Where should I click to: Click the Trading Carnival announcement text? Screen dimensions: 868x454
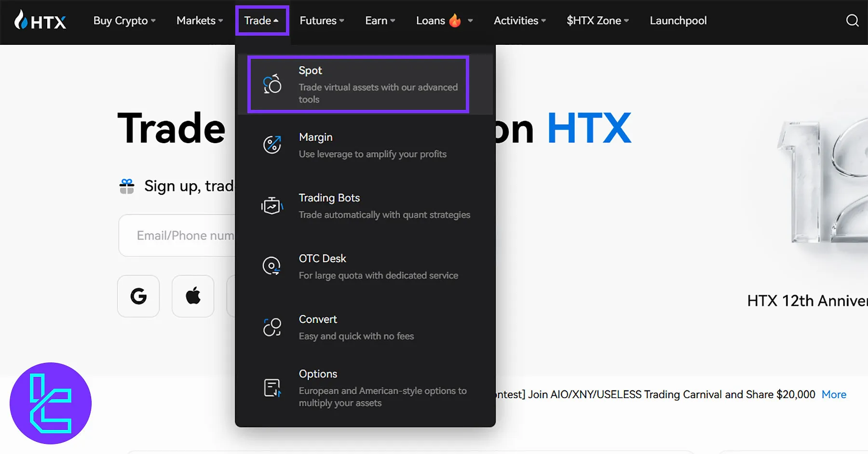(x=656, y=394)
